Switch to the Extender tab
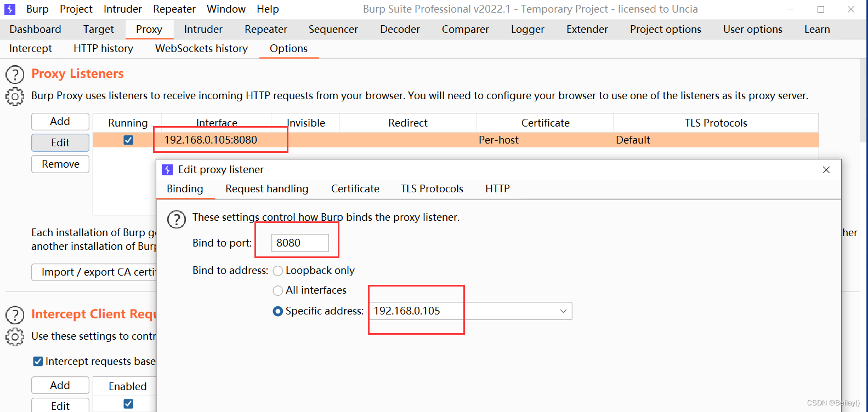This screenshot has height=412, width=868. point(587,30)
